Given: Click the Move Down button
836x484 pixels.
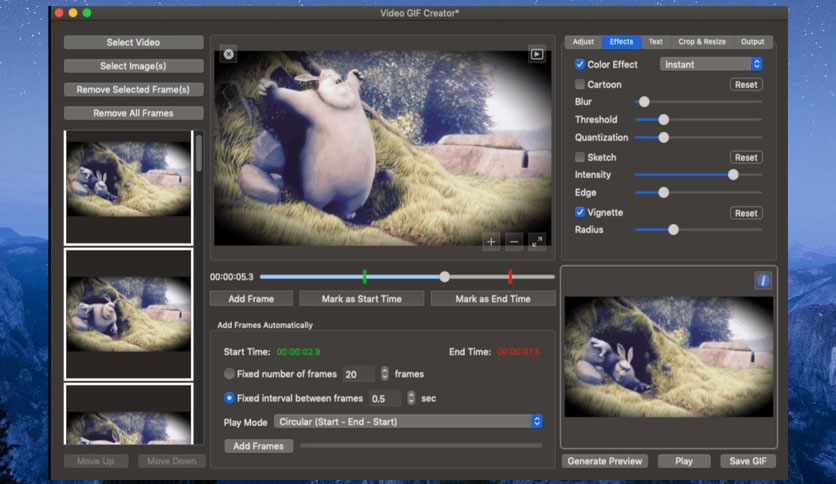Looking at the screenshot, I should [x=172, y=461].
